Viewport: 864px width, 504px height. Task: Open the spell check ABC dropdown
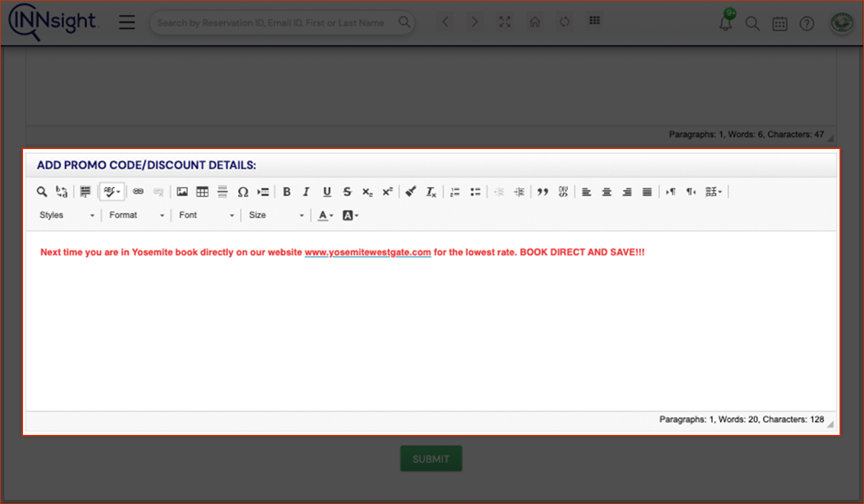click(112, 192)
